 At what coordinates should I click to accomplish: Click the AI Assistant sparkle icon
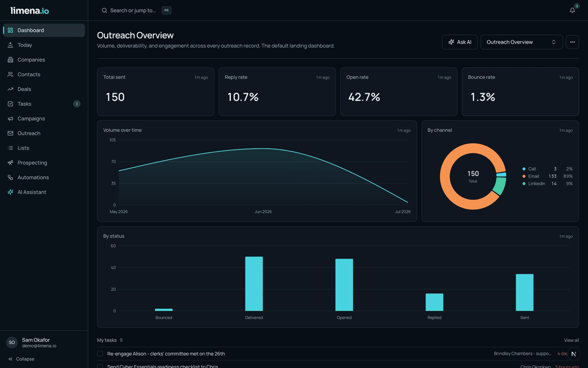tap(10, 192)
